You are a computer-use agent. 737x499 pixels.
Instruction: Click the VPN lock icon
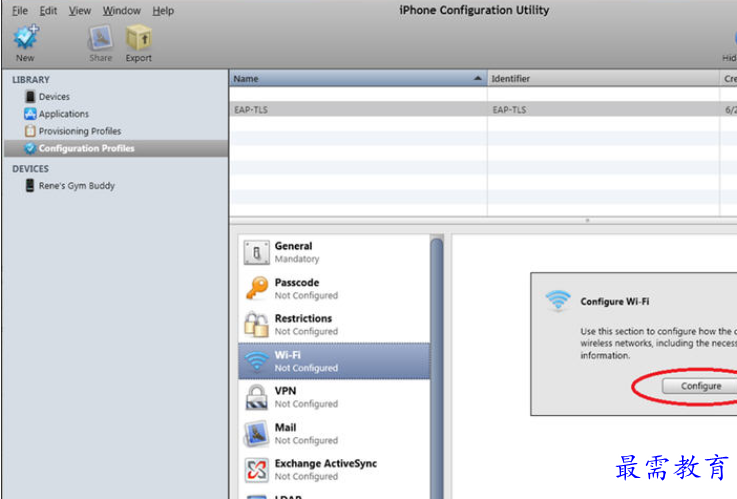[x=257, y=397]
